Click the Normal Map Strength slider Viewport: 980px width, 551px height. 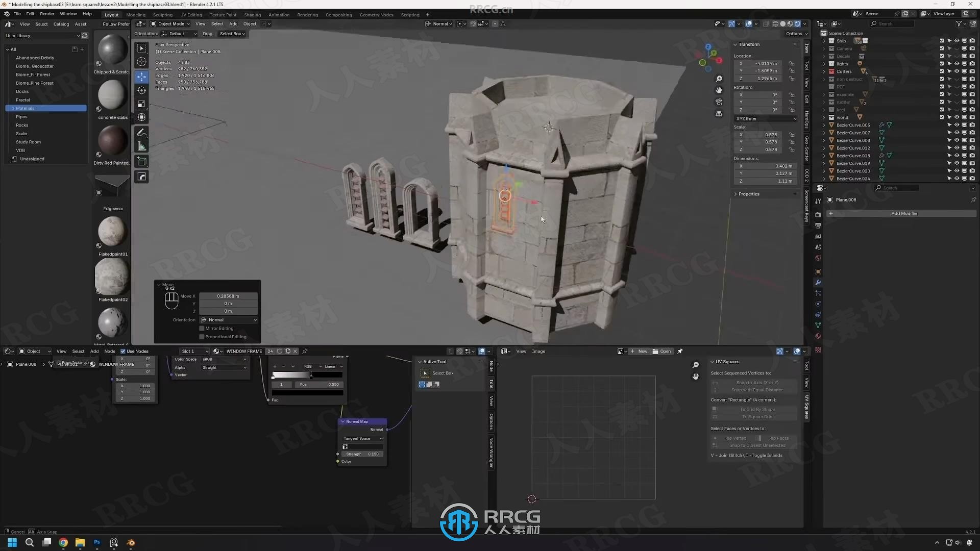(362, 454)
